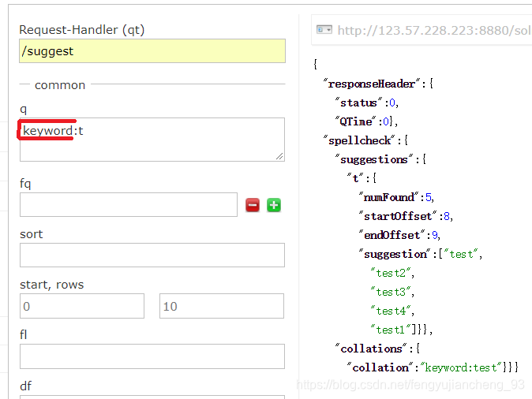Click the green plus fq add icon
Screen dimensions: 532x399
point(274,205)
